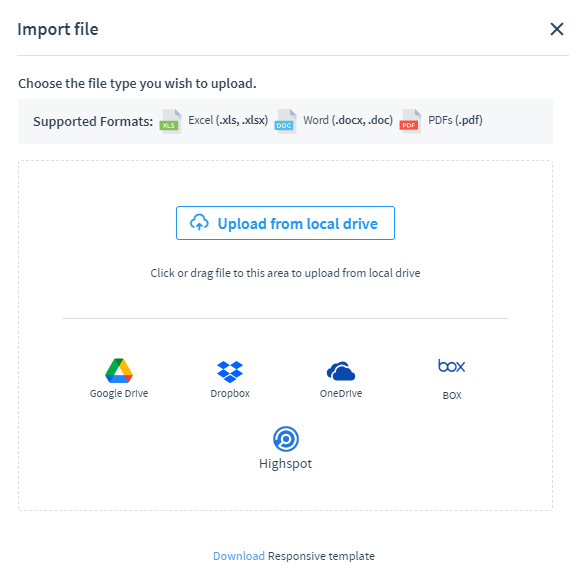
Task: Click the Excel (.xls, .xlsx) format label
Action: click(228, 121)
